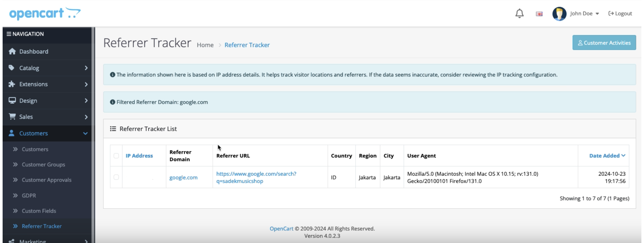Image resolution: width=644 pixels, height=243 pixels.
Task: Click the Mozilla/5.0 user agent cell
Action: [x=491, y=177]
